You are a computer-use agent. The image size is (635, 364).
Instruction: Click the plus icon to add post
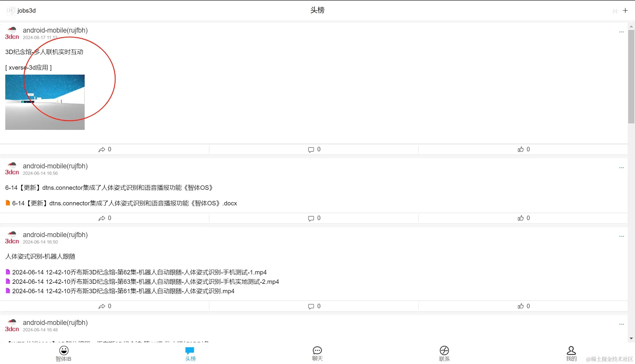point(625,11)
